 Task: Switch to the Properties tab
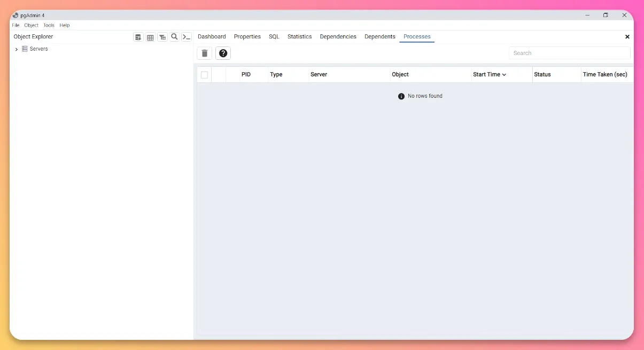(x=247, y=37)
